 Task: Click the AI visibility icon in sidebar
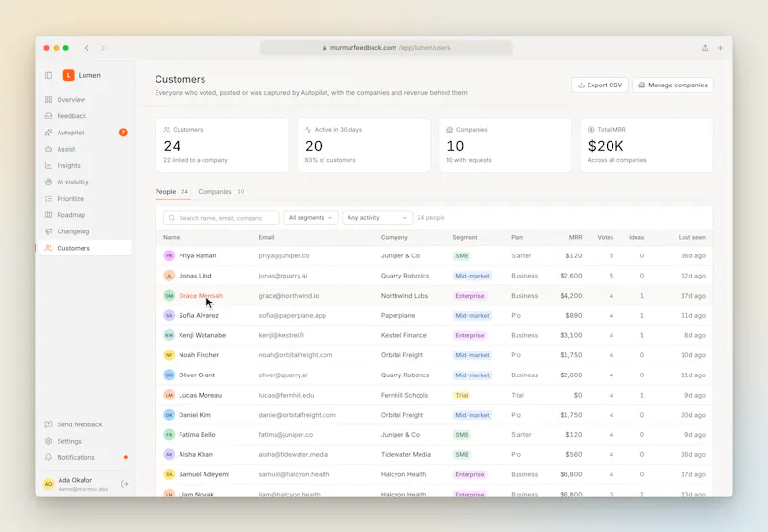pos(49,181)
